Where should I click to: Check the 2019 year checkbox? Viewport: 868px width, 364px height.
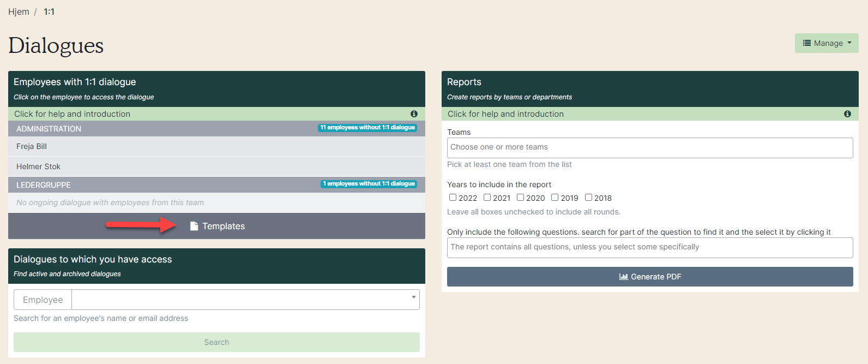(554, 198)
